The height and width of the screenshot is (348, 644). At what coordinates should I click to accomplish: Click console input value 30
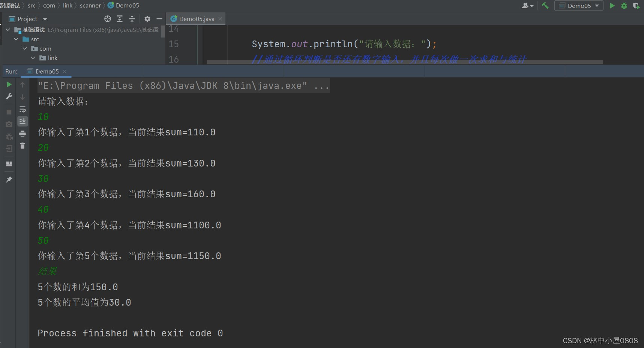coord(43,179)
